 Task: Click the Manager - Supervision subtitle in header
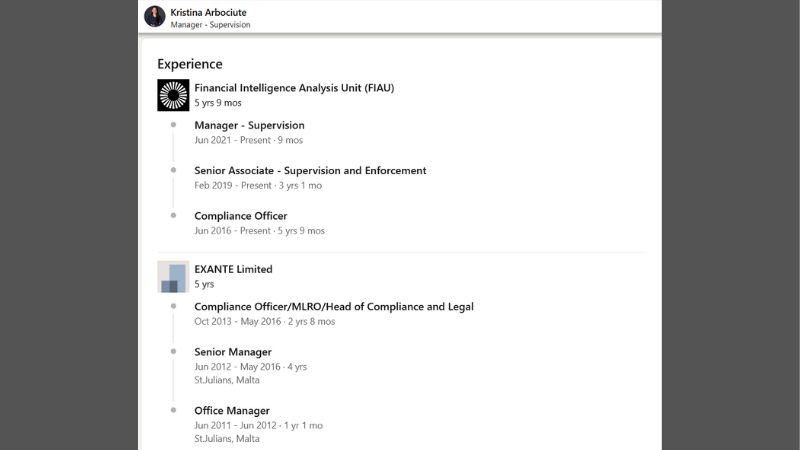click(210, 24)
